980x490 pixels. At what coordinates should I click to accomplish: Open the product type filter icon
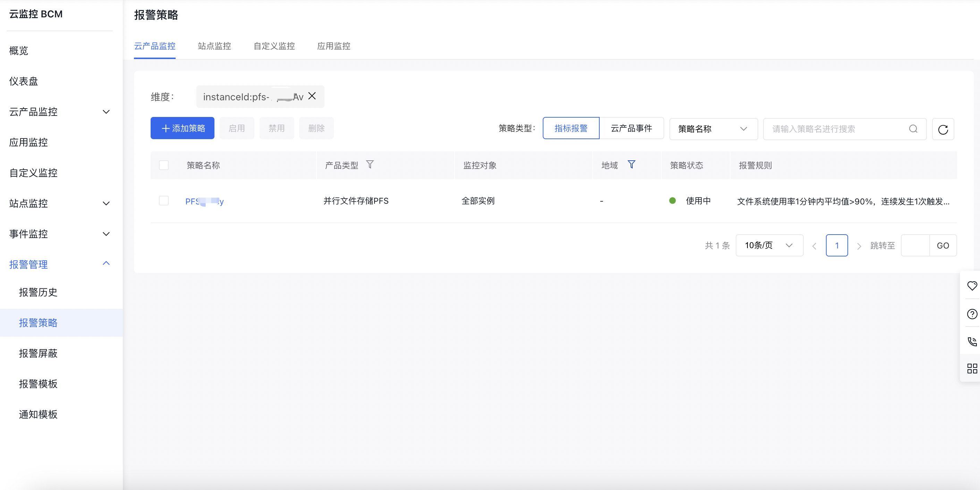tap(370, 165)
